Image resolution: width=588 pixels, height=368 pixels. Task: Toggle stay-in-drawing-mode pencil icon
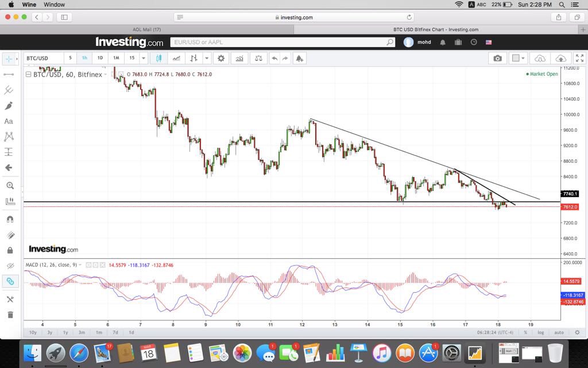tap(10, 235)
